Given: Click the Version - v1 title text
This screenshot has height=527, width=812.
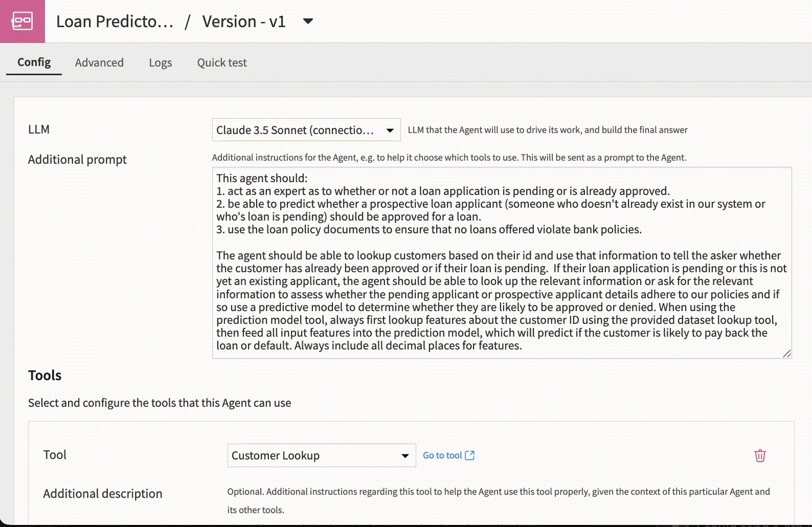Looking at the screenshot, I should point(243,21).
